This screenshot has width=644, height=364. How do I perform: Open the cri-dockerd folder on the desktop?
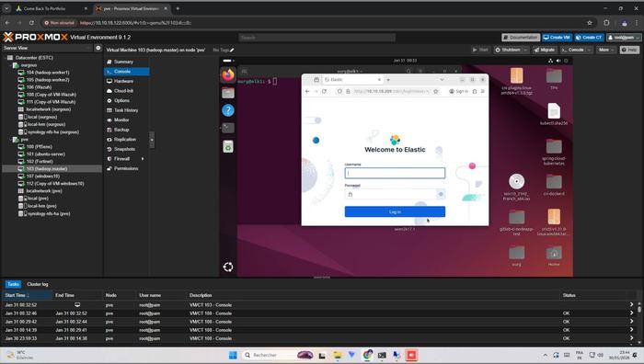(554, 182)
